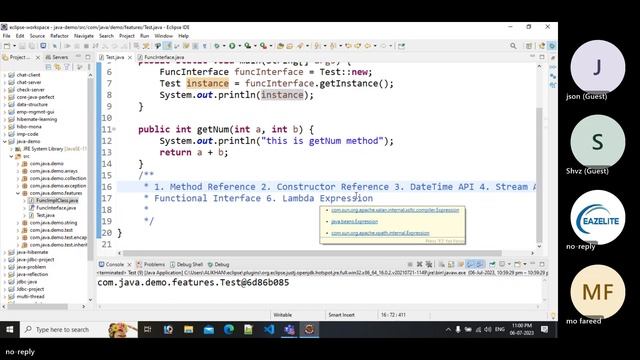The width and height of the screenshot is (640, 360).
Task: Maximize the editor area icon
Action: pos(542,57)
